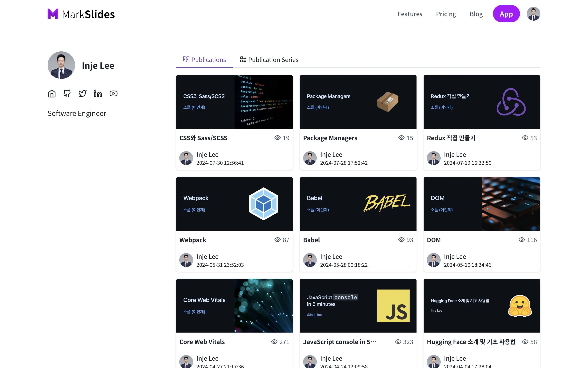The width and height of the screenshot is (588, 368).
Task: Open the LinkedIn profile icon
Action: [98, 93]
